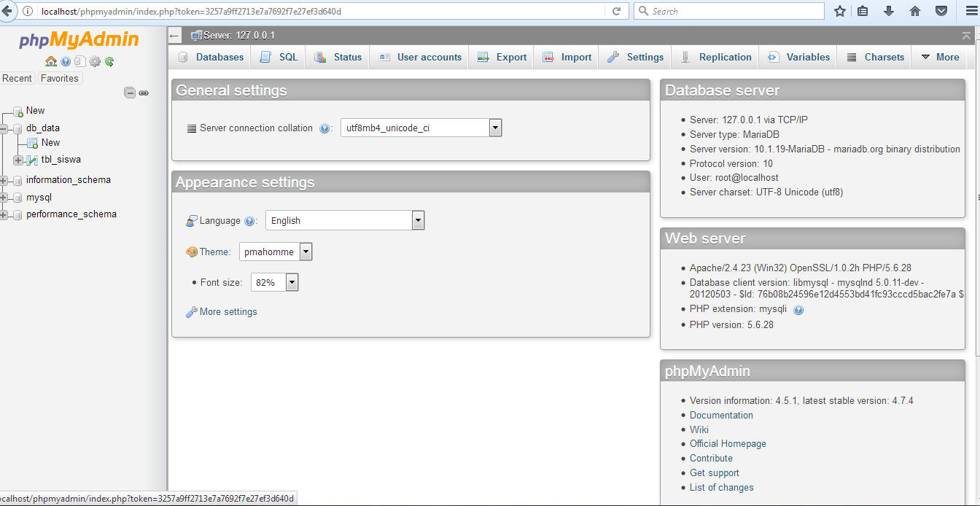
Task: Expand the information_schema node
Action: pos(4,180)
